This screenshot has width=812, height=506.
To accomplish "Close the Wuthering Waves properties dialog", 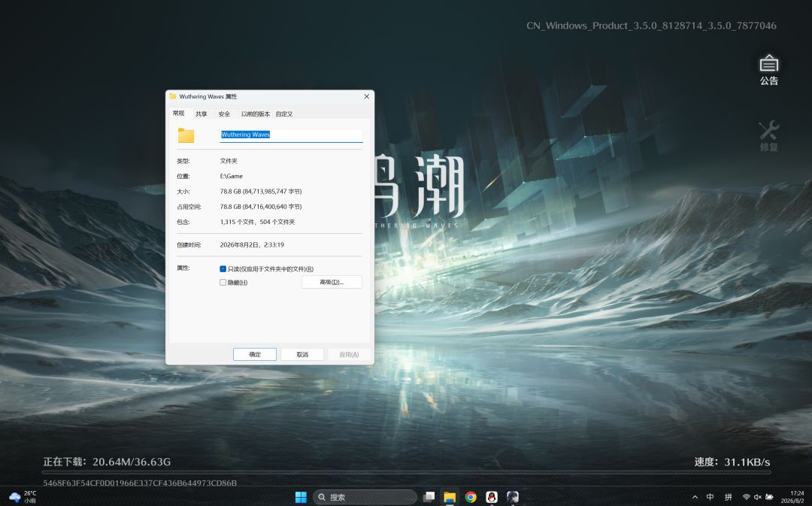I will click(367, 96).
